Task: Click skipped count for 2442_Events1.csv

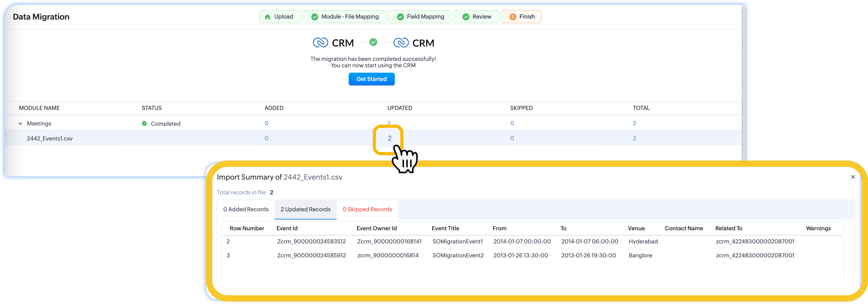Action: 512,138
